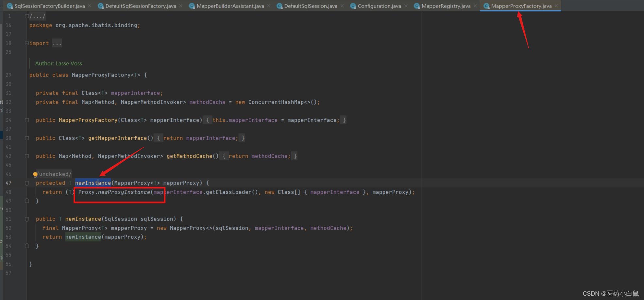This screenshot has width=644, height=300.
Task: Click Proxy.newProxyInstance call on line 48
Action: [114, 192]
